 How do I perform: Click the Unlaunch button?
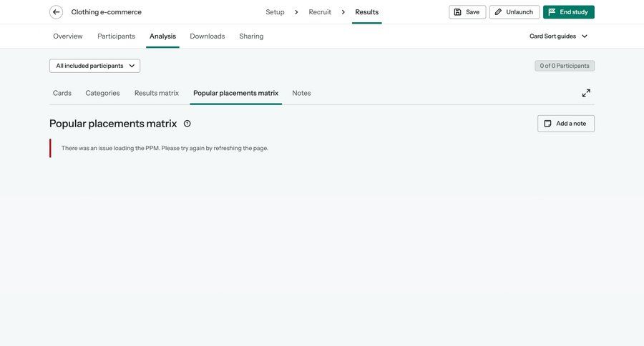tap(514, 12)
